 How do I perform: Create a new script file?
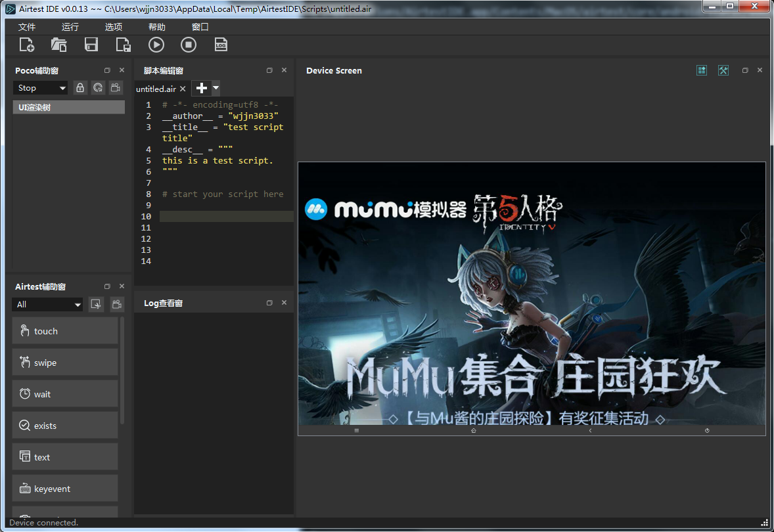click(x=27, y=45)
